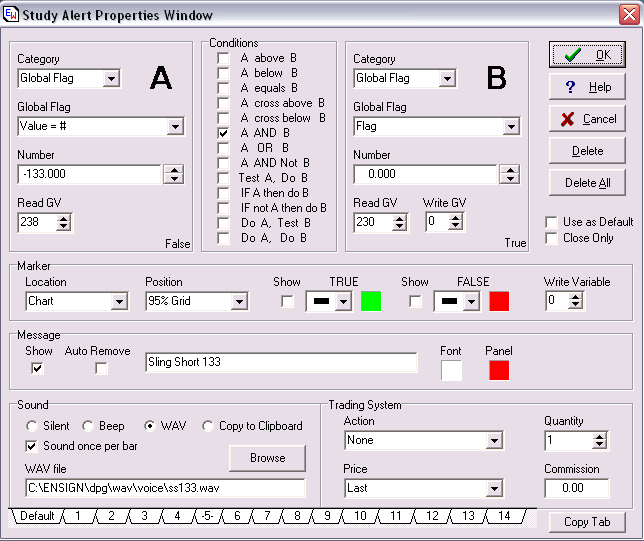
Task: Check the 'IF A then do B' condition
Action: pyautogui.click(x=223, y=193)
